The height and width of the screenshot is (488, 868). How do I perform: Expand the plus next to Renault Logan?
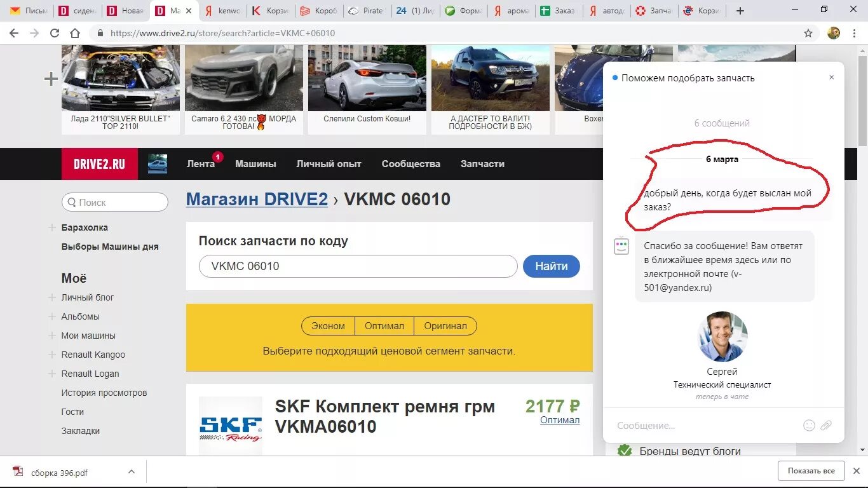tap(52, 374)
